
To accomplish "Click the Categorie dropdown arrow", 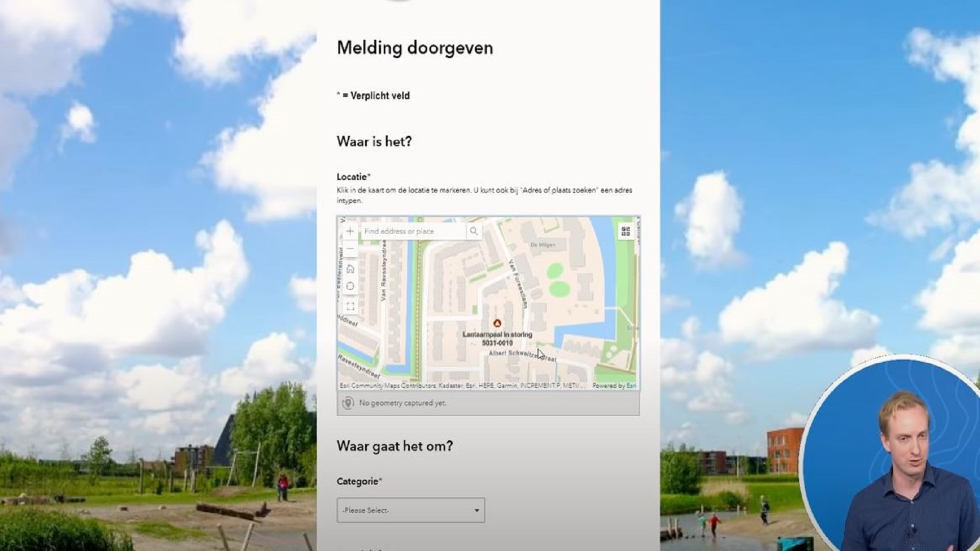I will point(477,510).
